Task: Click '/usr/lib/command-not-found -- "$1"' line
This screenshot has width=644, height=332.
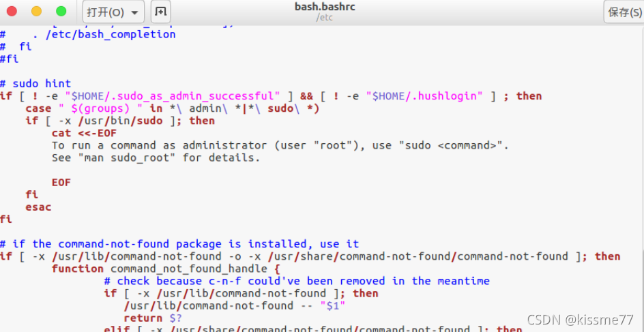Action: (x=235, y=305)
